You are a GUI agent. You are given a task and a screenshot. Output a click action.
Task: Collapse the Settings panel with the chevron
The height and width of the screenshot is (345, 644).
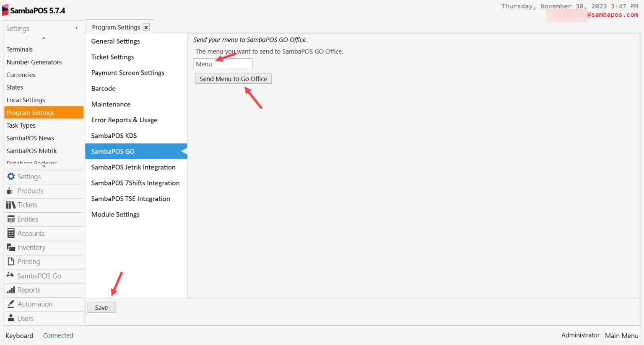tap(76, 28)
